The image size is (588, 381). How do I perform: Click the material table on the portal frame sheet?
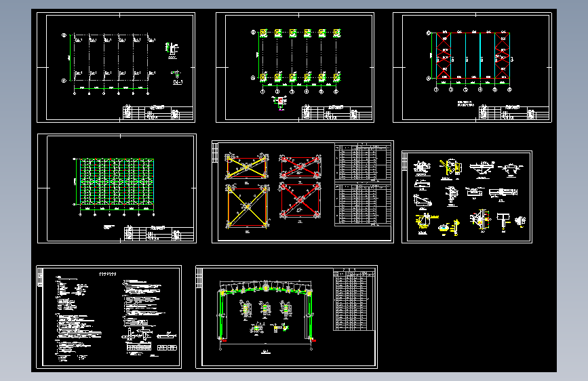[x=354, y=300]
